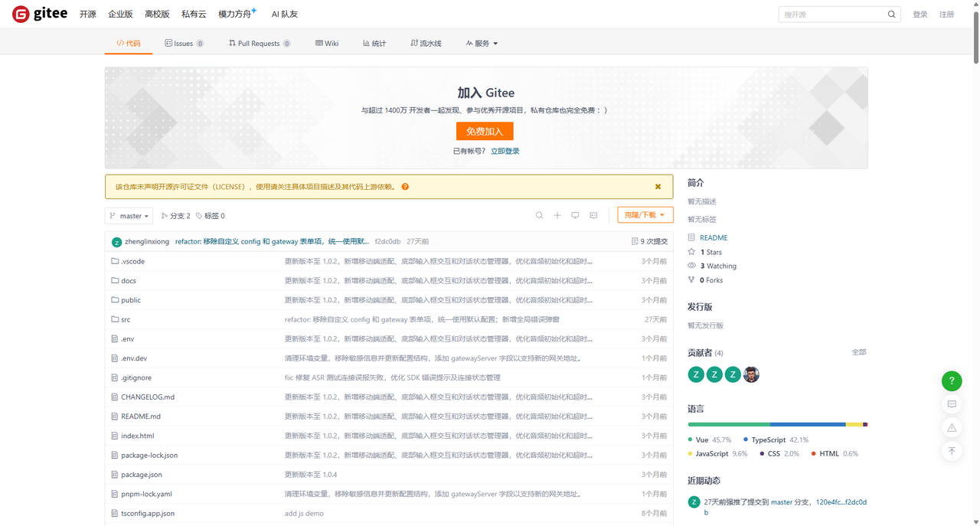Open the Wiki tab
Viewport: 980px width, 526px height.
(x=327, y=44)
